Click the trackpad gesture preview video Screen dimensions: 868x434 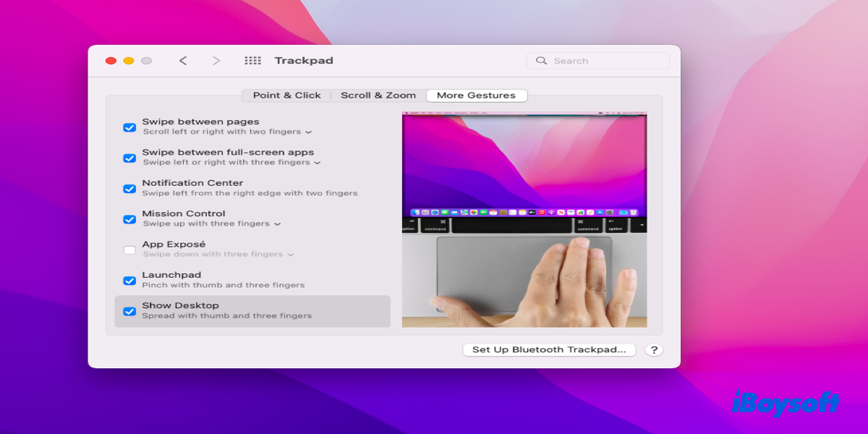tap(524, 220)
